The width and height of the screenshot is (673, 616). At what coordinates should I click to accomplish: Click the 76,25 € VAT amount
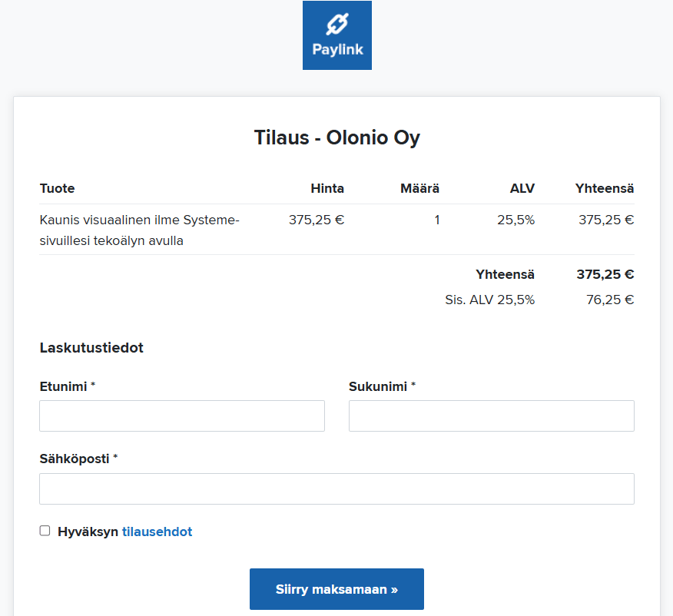[x=610, y=300]
